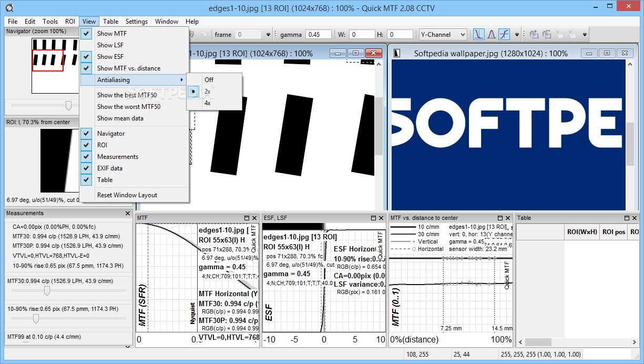Adjust the Navigator zoom slider
The image size is (644, 364).
68,106
